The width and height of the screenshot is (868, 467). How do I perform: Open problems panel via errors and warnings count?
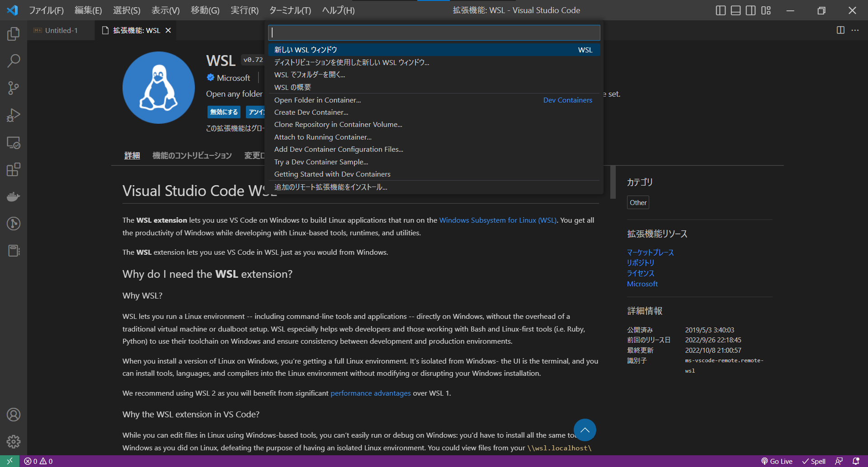[x=38, y=461]
